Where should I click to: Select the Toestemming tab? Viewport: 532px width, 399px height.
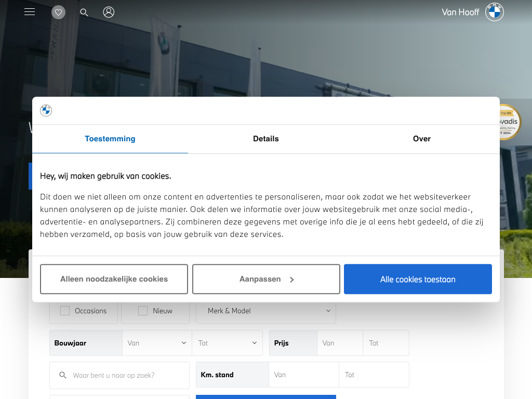tap(110, 139)
